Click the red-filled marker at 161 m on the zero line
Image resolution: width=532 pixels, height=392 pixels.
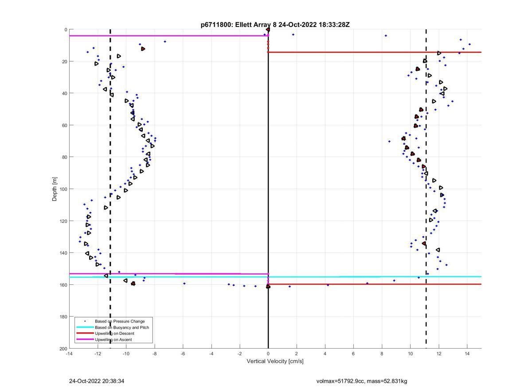(268, 287)
